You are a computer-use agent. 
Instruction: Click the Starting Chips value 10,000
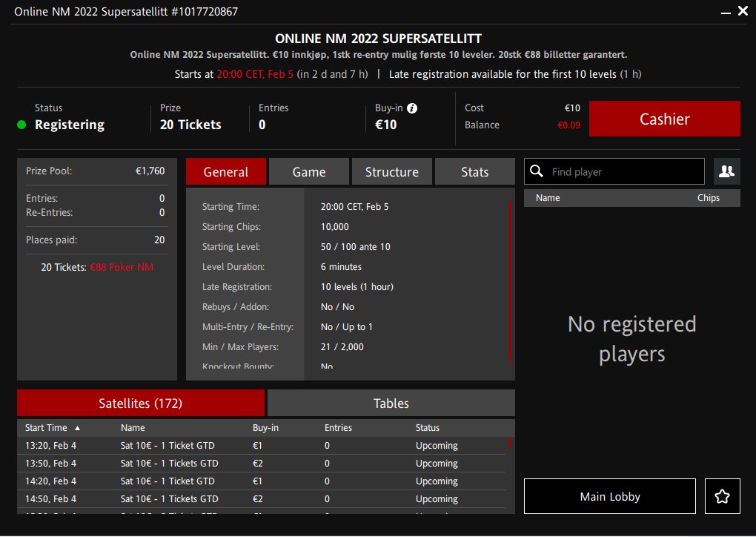click(334, 227)
